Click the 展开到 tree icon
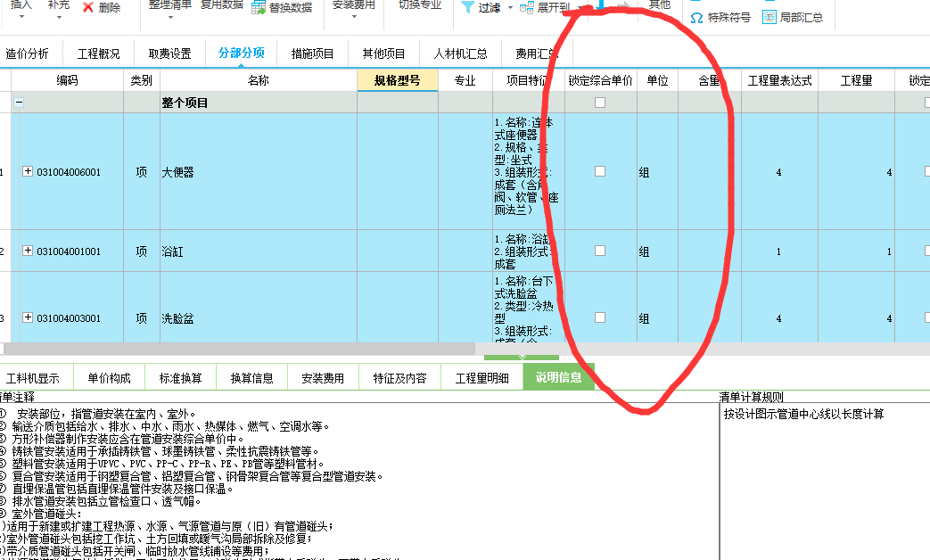 pos(527,8)
